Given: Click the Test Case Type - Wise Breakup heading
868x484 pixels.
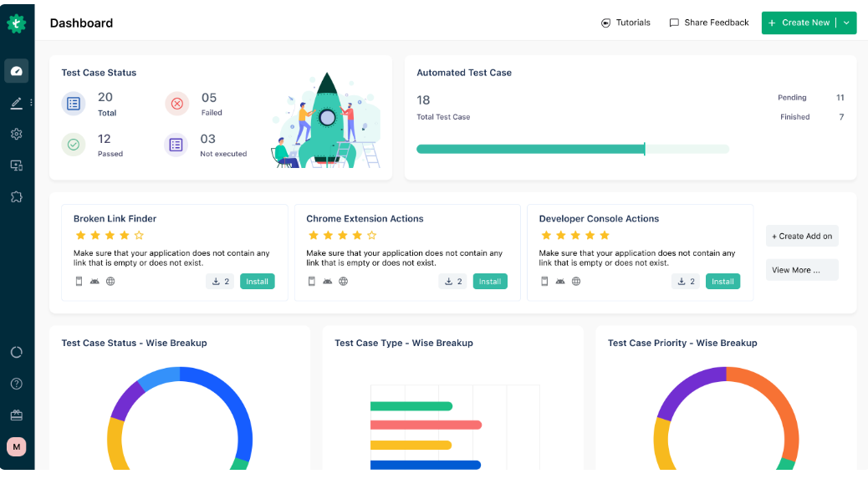Looking at the screenshot, I should [x=404, y=343].
